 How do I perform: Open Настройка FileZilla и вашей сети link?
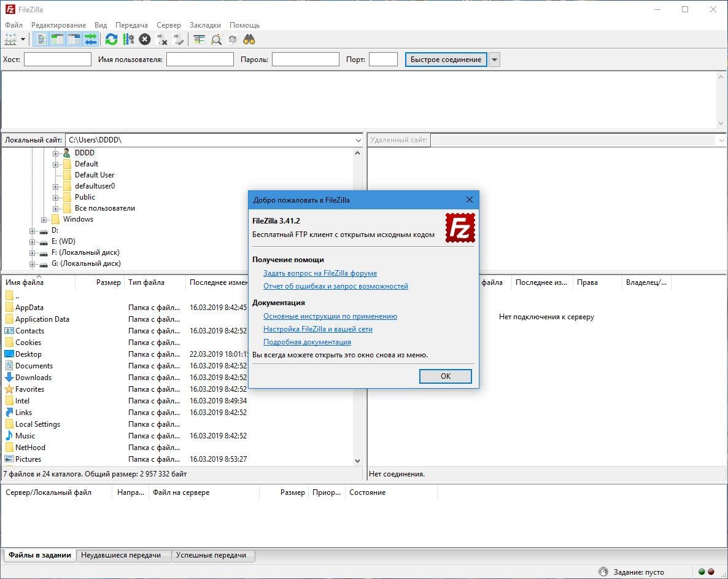click(318, 329)
